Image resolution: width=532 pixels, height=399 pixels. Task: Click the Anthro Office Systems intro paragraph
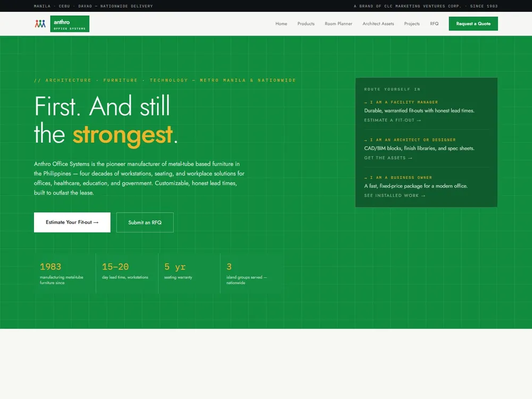(x=139, y=178)
